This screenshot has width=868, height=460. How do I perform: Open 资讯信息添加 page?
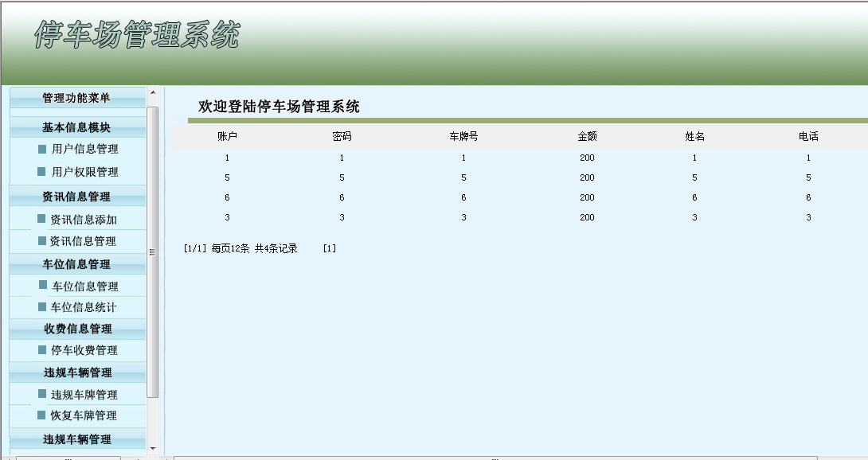pyautogui.click(x=84, y=220)
